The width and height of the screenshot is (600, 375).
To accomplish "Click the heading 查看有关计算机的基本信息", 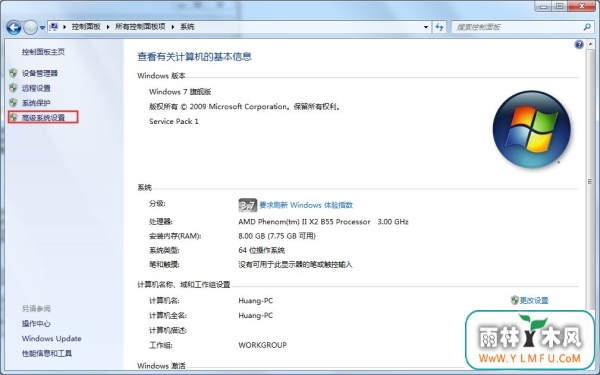I will click(x=194, y=57).
